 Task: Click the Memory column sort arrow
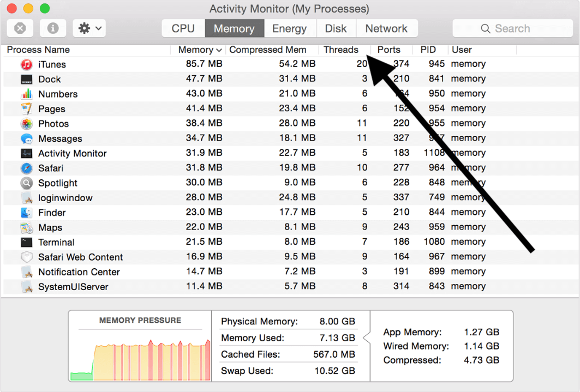click(219, 50)
